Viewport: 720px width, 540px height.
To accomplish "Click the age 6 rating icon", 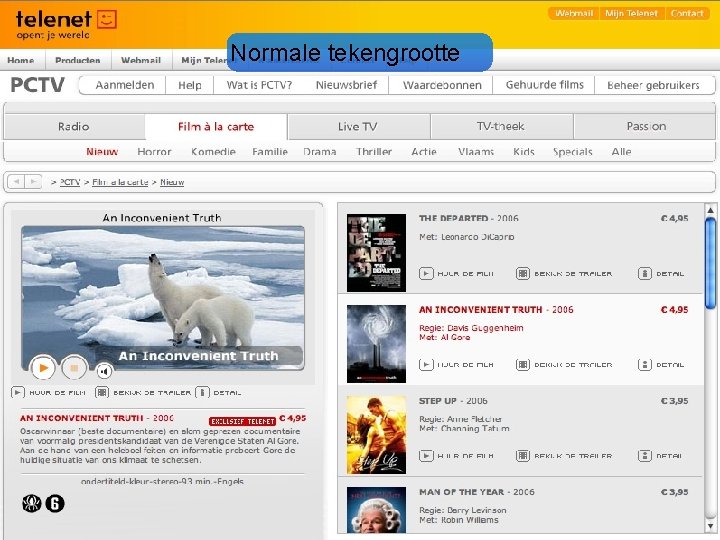I will coord(55,504).
